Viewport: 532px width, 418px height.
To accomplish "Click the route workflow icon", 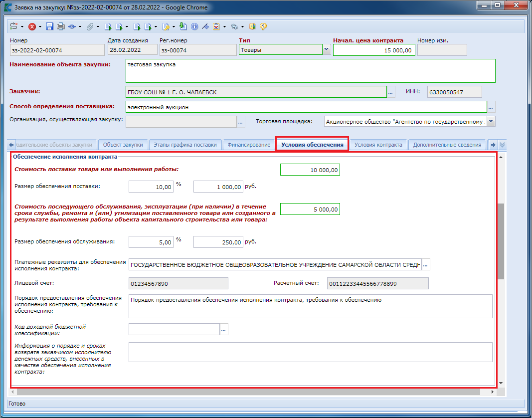I will 13,26.
